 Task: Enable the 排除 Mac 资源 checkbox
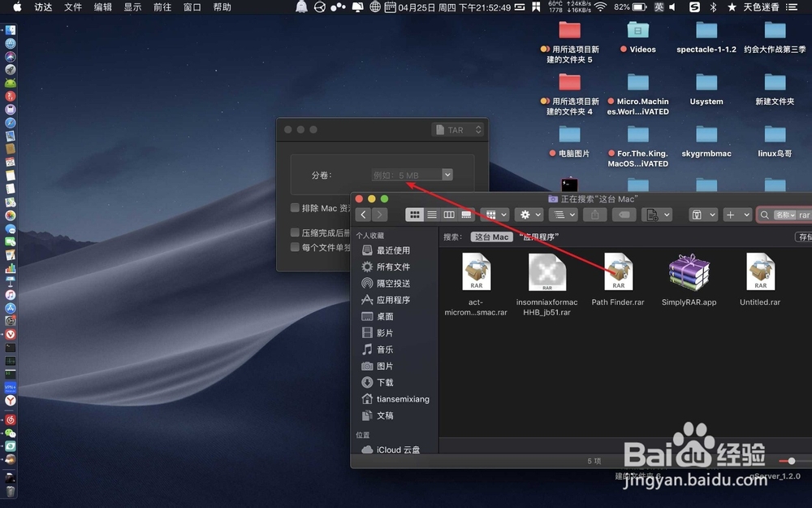pyautogui.click(x=294, y=208)
